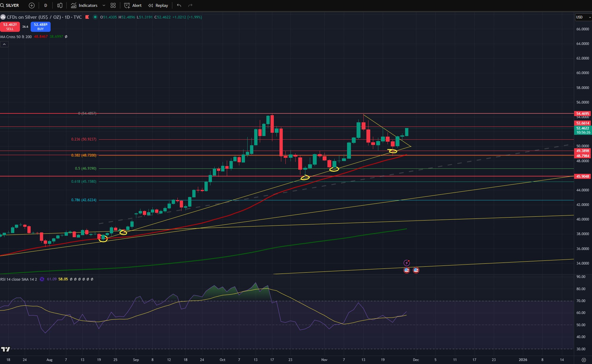Click the red flag next to the symbol

[87, 17]
